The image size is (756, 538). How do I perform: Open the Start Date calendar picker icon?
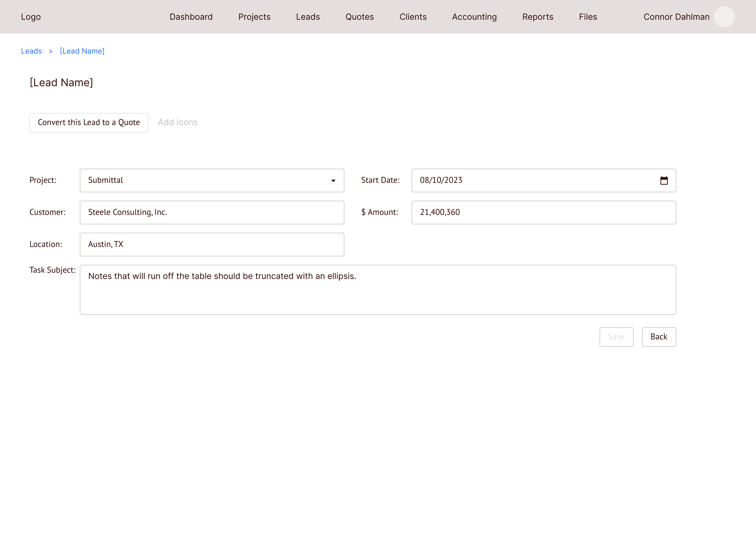click(x=664, y=180)
